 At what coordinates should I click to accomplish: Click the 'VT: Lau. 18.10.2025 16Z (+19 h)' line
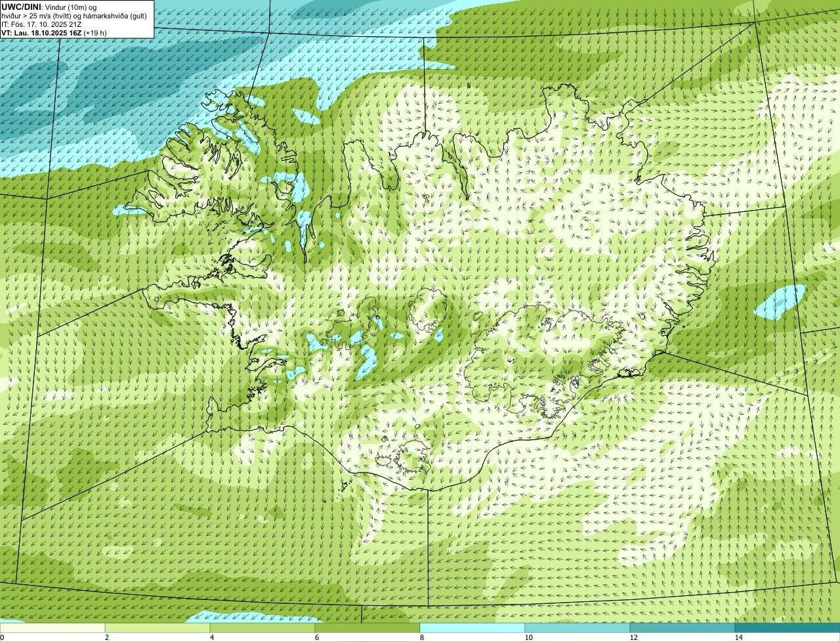(54, 32)
